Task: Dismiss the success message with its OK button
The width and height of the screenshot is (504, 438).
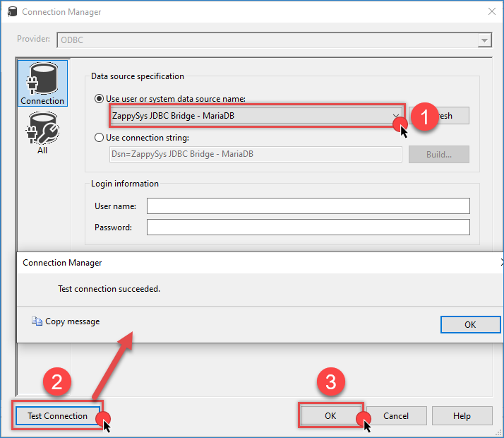Action: point(469,324)
